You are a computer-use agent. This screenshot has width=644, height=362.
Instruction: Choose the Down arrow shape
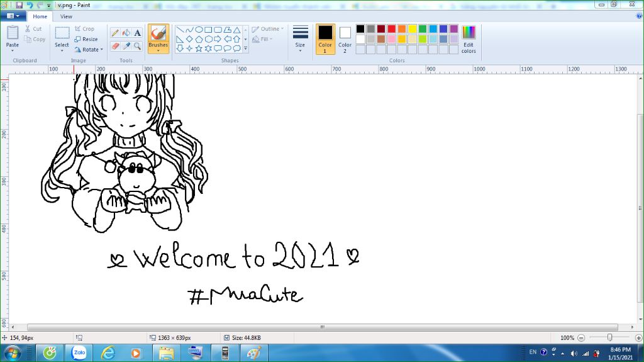tap(180, 48)
